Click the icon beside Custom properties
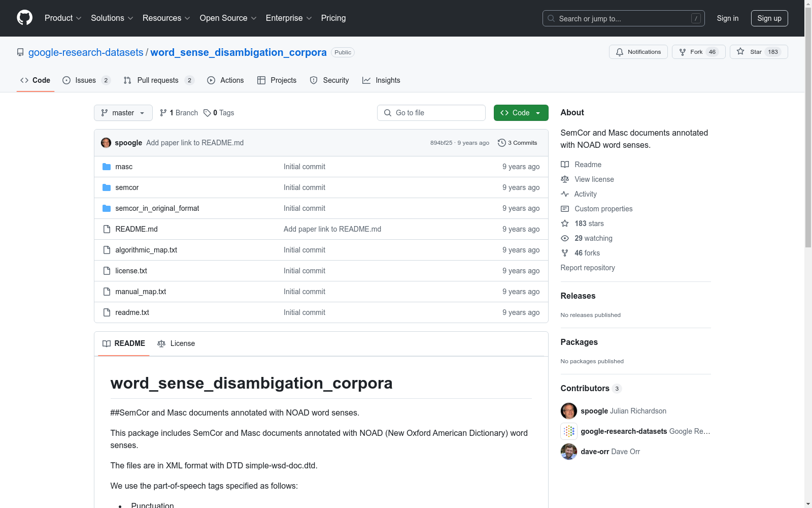The width and height of the screenshot is (812, 508). pos(565,209)
